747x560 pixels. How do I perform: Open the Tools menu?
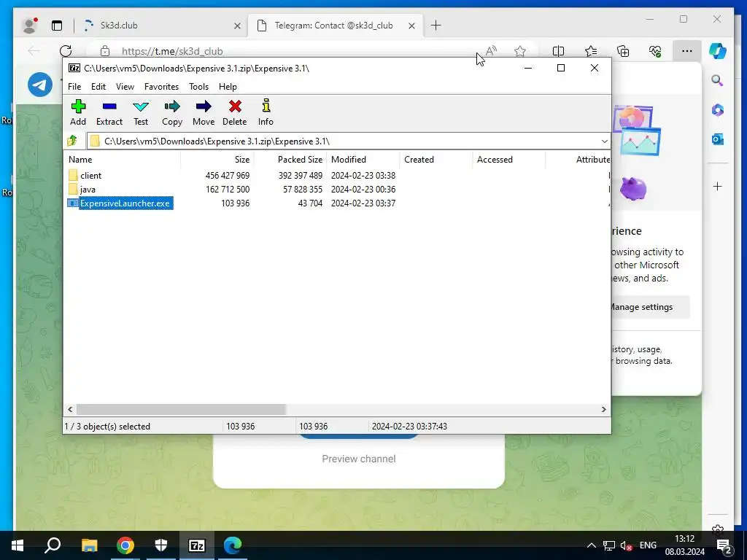click(x=198, y=87)
